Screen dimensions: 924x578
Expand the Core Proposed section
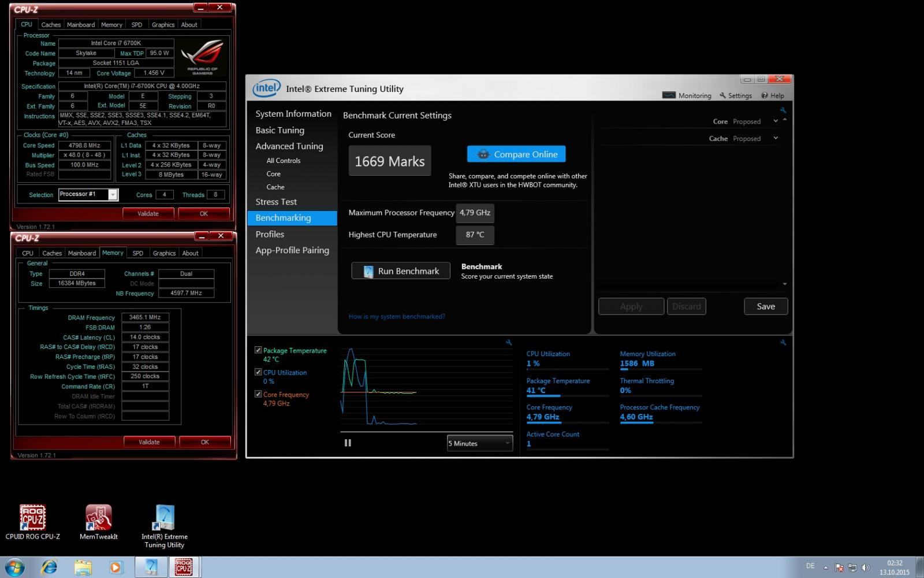coord(776,121)
